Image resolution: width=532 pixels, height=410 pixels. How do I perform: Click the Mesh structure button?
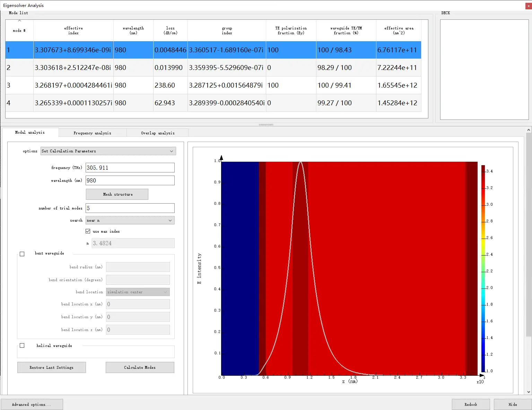tap(117, 194)
